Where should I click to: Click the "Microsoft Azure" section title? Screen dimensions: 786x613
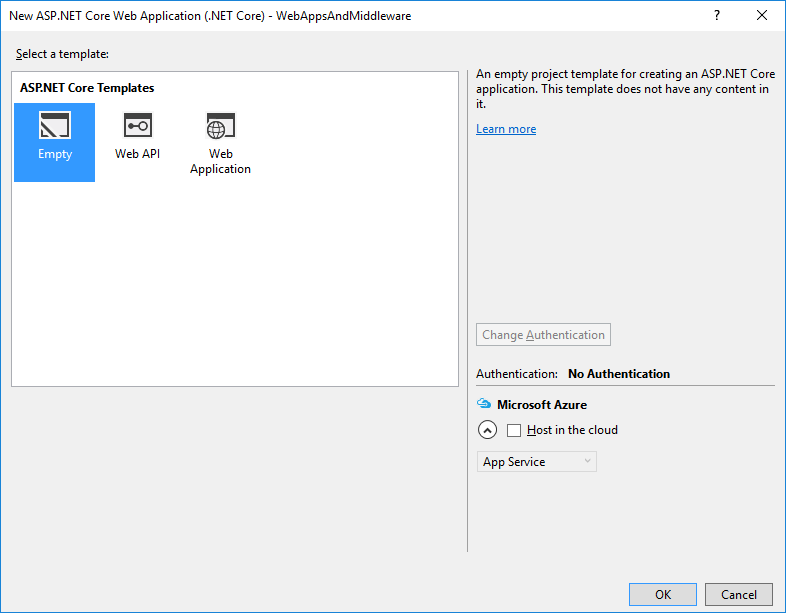[x=542, y=405]
